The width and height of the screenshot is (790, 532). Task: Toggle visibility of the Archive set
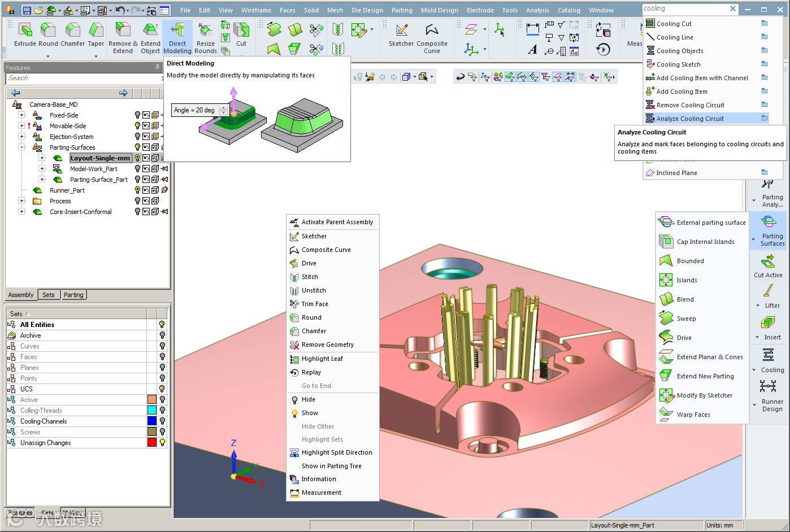[162, 335]
